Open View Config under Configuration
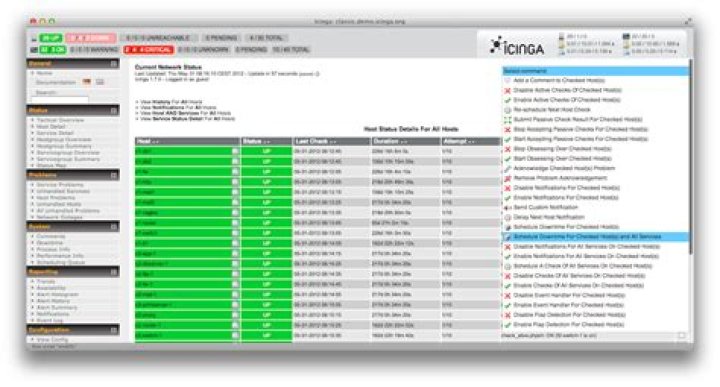 coord(52,340)
